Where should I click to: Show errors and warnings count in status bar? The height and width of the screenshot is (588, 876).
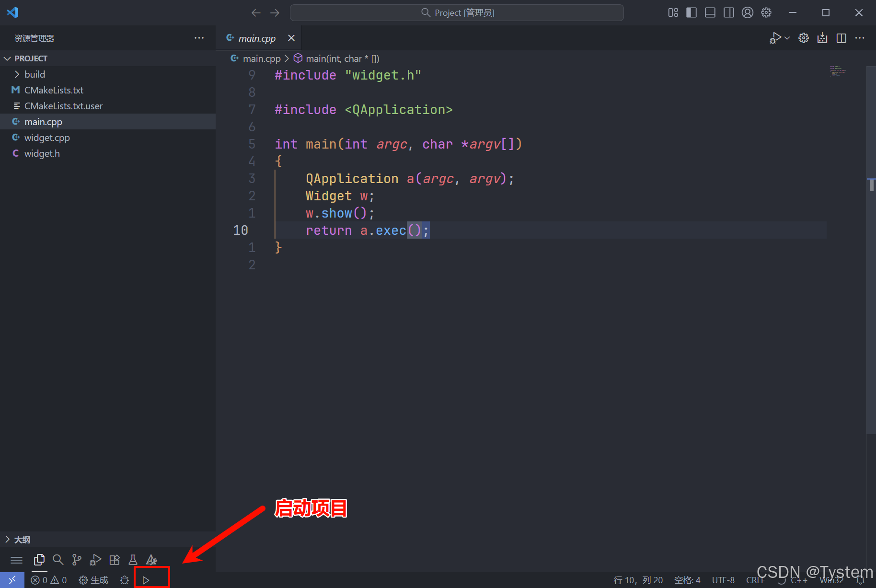coord(49,580)
